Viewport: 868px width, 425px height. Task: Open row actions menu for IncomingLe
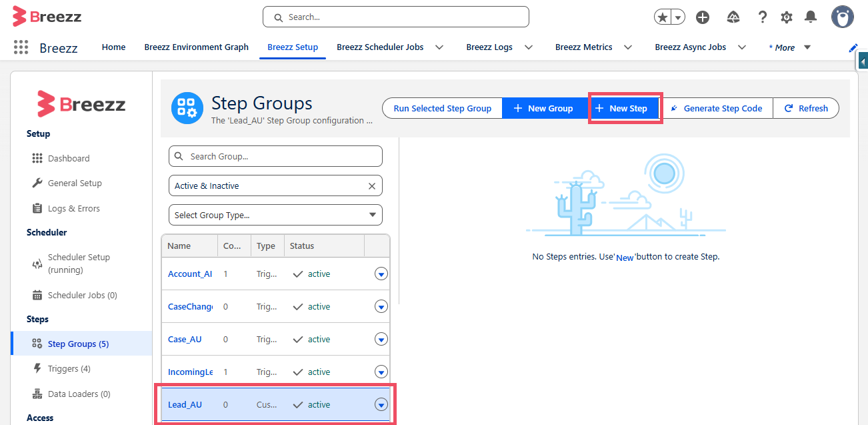[381, 372]
